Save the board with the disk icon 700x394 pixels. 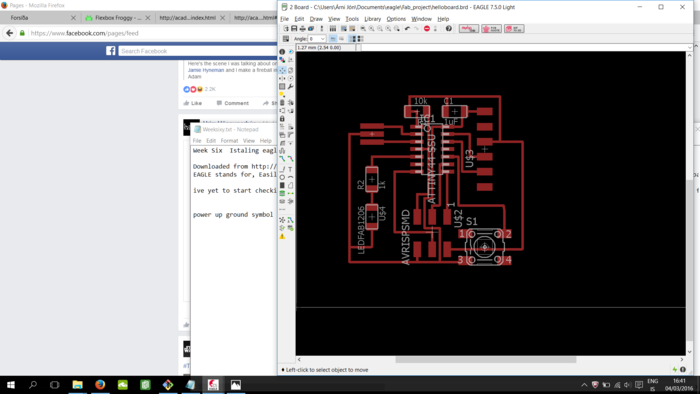294,29
